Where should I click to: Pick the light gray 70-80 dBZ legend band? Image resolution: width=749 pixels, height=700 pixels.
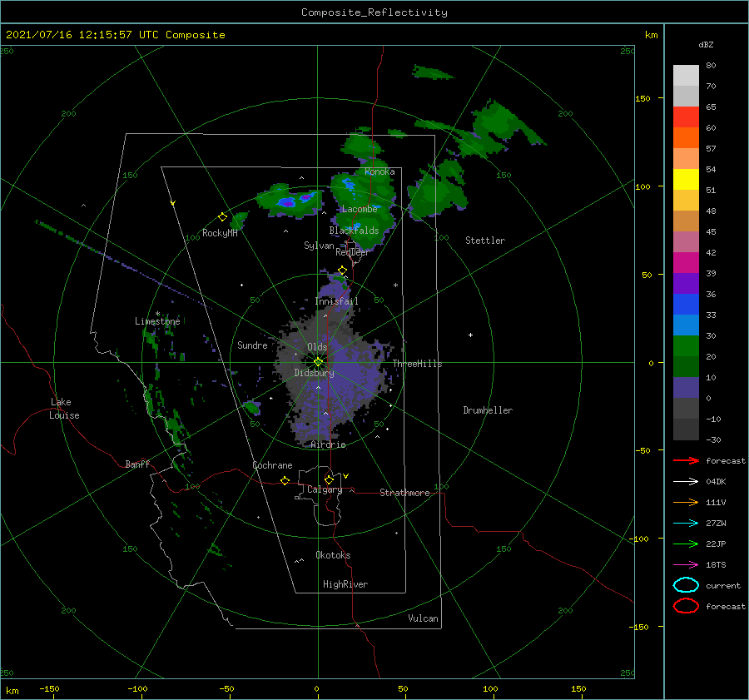686,76
